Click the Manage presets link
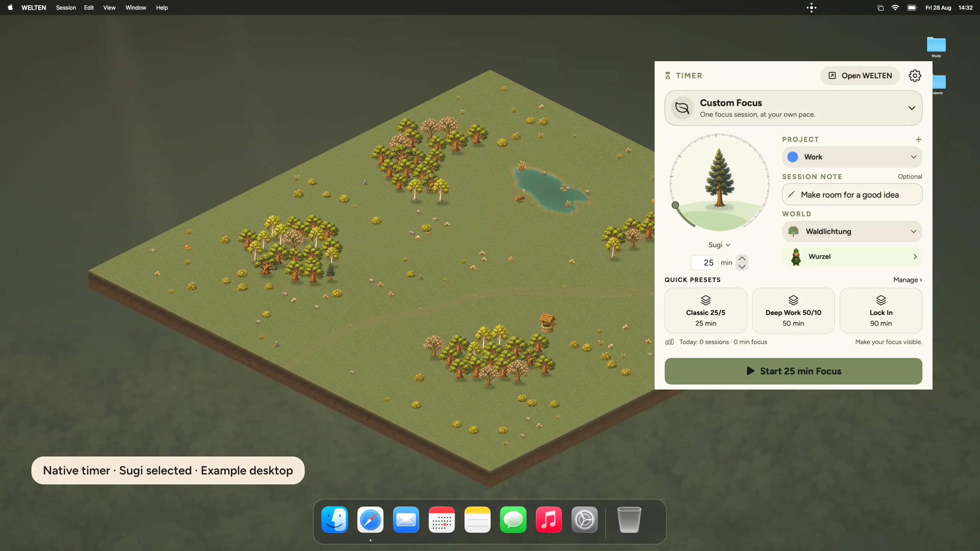The image size is (980, 551). [x=907, y=280]
